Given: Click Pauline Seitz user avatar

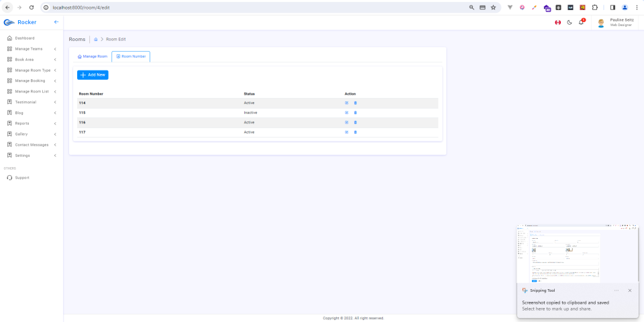Looking at the screenshot, I should click(x=601, y=23).
